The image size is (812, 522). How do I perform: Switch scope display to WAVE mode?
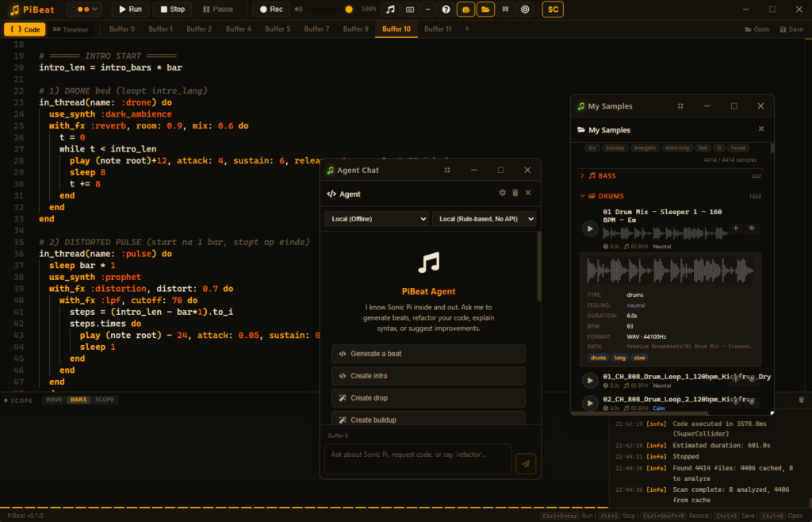[x=54, y=400]
